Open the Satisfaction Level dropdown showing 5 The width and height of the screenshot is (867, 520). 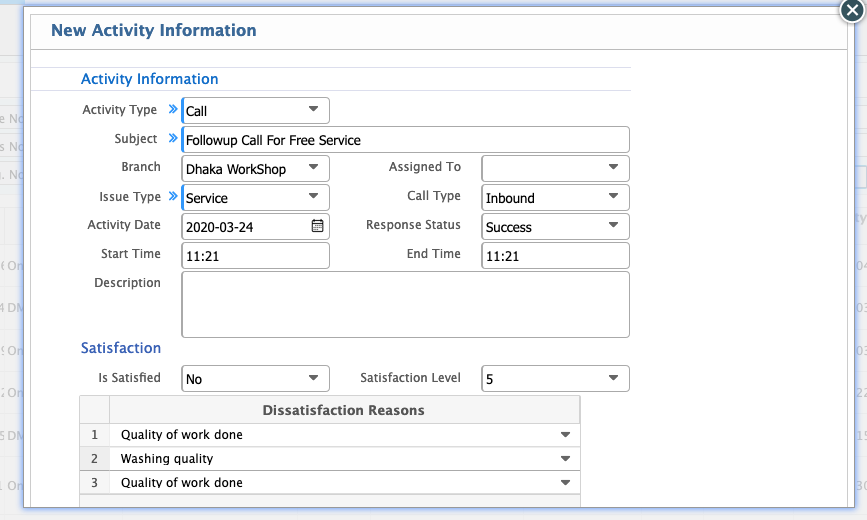click(x=555, y=378)
